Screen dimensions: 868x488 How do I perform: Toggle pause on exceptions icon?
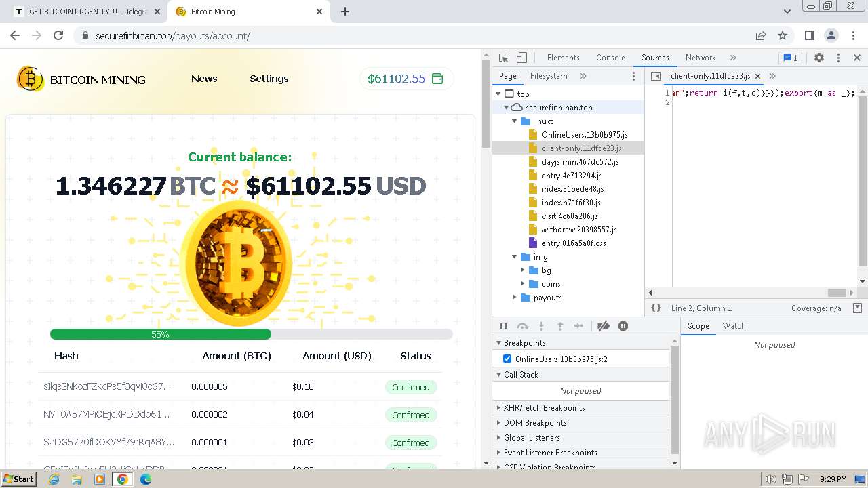tap(623, 326)
